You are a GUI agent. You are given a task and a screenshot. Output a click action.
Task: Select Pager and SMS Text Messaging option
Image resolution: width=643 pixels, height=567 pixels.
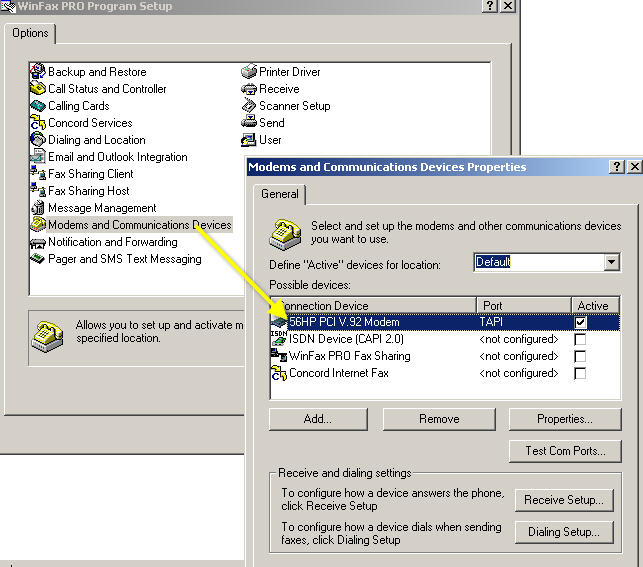click(125, 259)
